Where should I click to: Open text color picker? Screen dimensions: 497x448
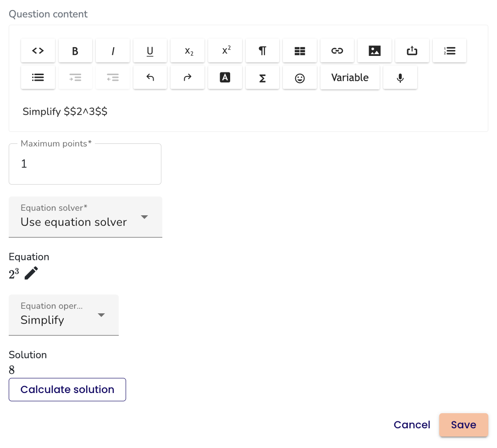pyautogui.click(x=225, y=78)
